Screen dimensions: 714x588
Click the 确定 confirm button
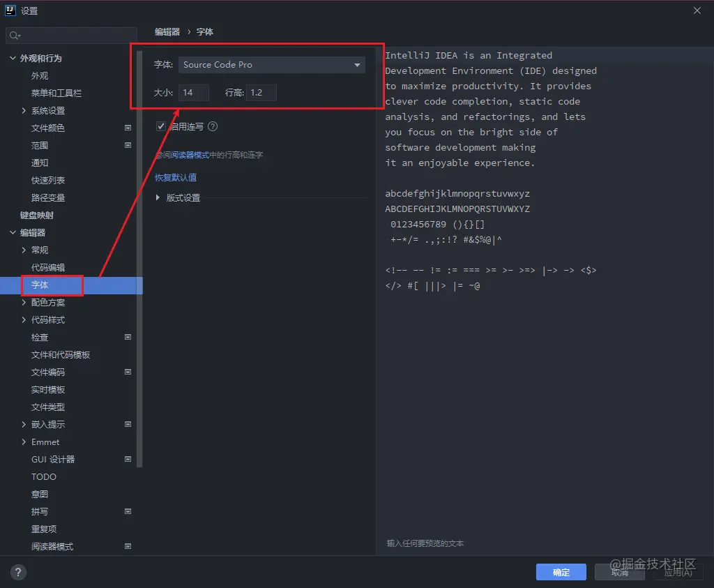coord(561,572)
